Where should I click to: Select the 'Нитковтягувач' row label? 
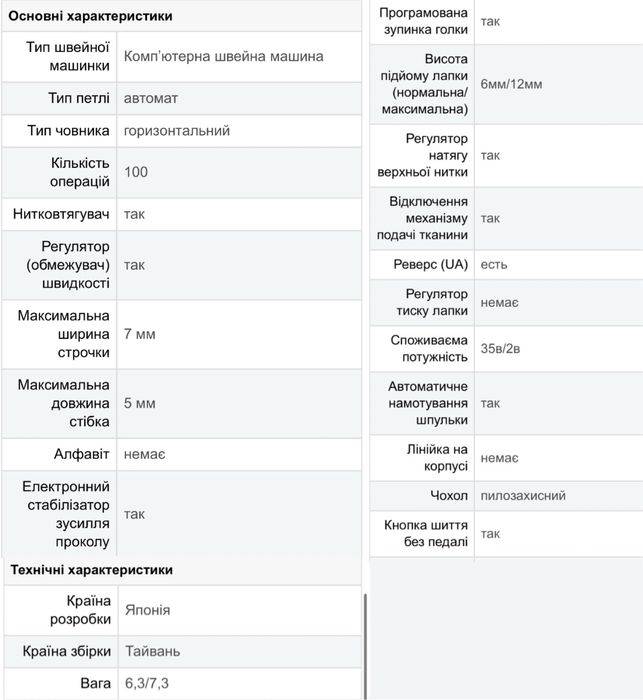pos(60,214)
